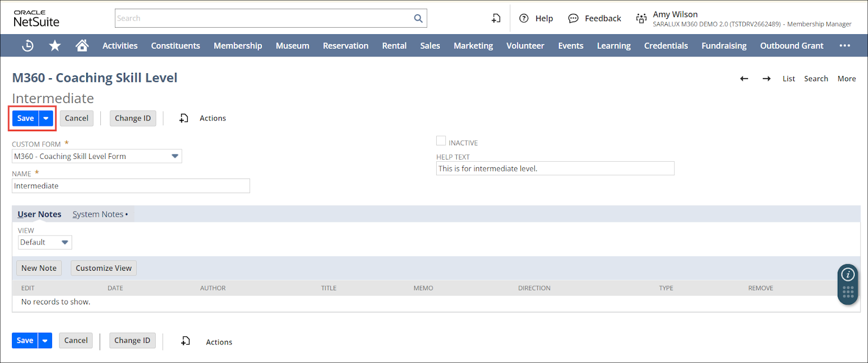Click the top Change ID button
The image size is (868, 363).
133,118
